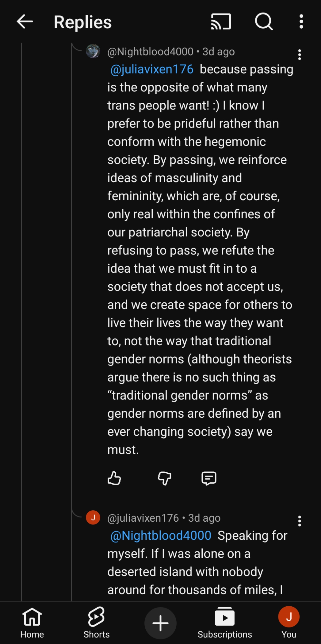Open Nightblood4000's profile avatar
The image size is (321, 644).
point(93,51)
